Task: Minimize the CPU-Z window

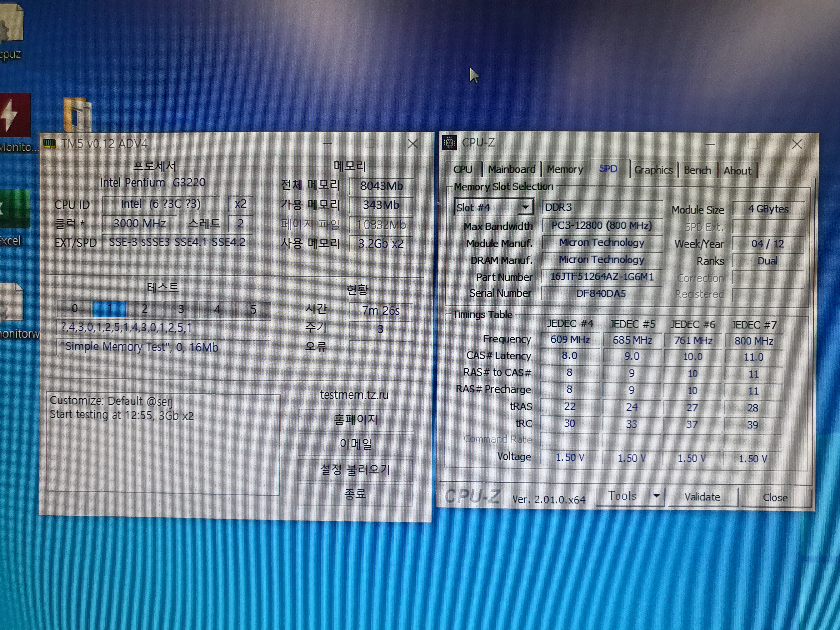Action: pos(710,144)
